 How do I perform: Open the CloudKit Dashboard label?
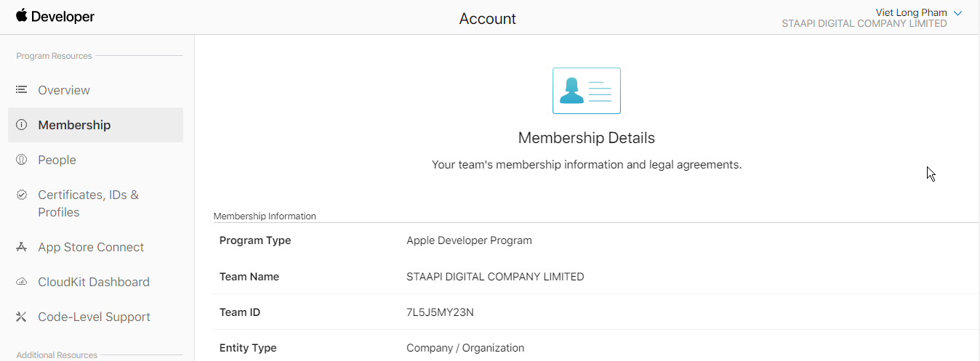coord(94,282)
